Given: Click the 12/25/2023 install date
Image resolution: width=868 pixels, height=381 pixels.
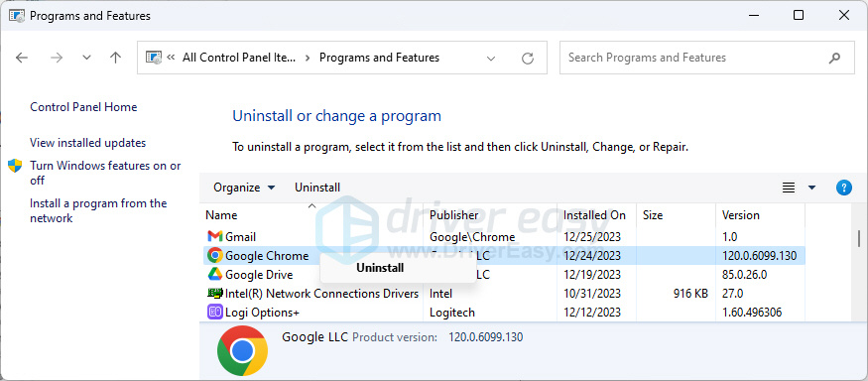Looking at the screenshot, I should click(x=592, y=237).
